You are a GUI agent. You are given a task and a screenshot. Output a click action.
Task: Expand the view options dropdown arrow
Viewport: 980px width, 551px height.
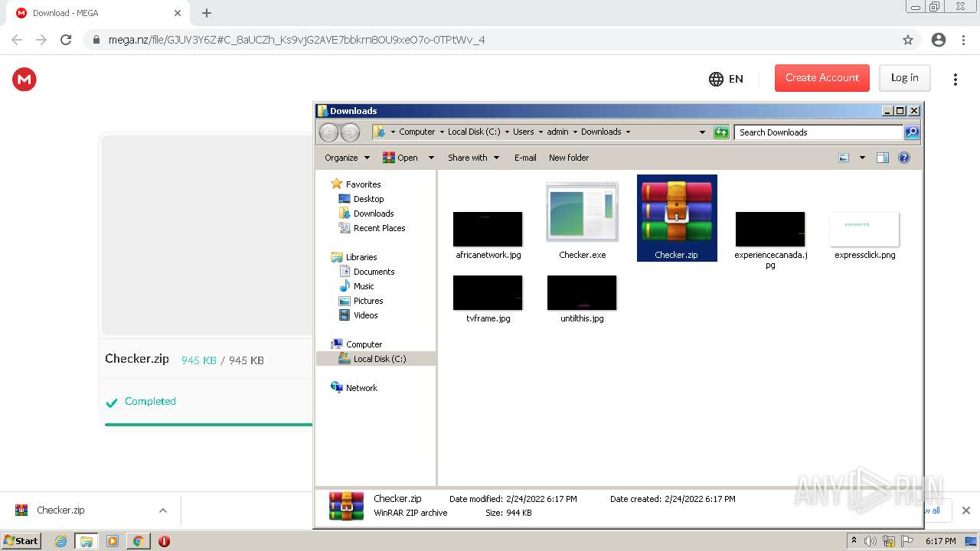[862, 158]
